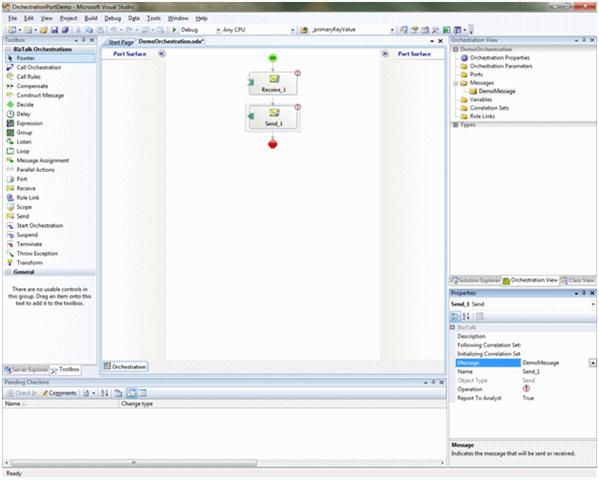Viewport: 599px width, 480px height.
Task: Click the Receive_1 shape on the design surface
Action: (273, 83)
